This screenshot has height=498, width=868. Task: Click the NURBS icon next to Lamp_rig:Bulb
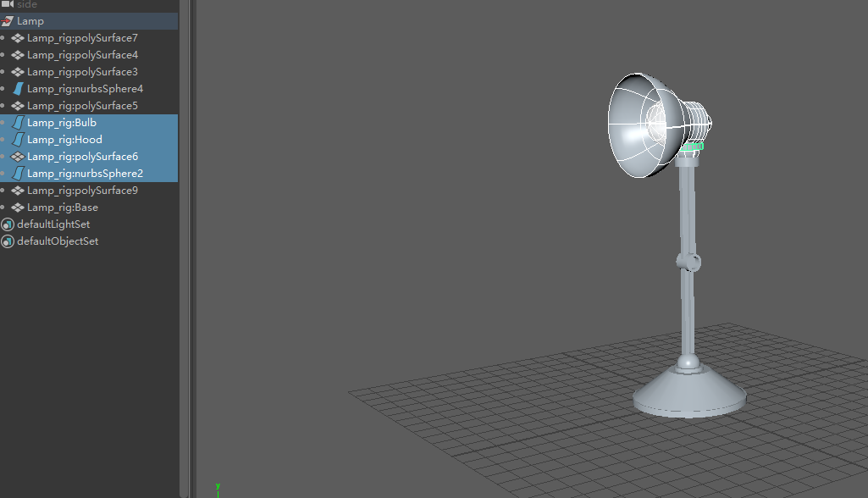(19, 123)
